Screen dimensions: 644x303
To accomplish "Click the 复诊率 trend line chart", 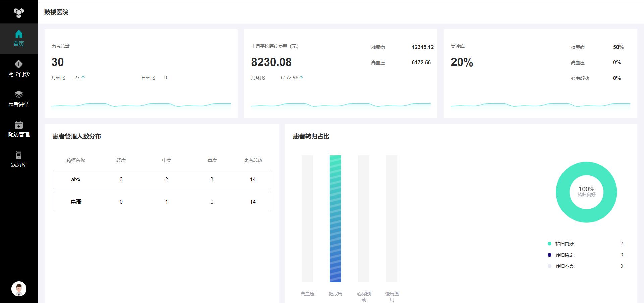I will tap(540, 105).
